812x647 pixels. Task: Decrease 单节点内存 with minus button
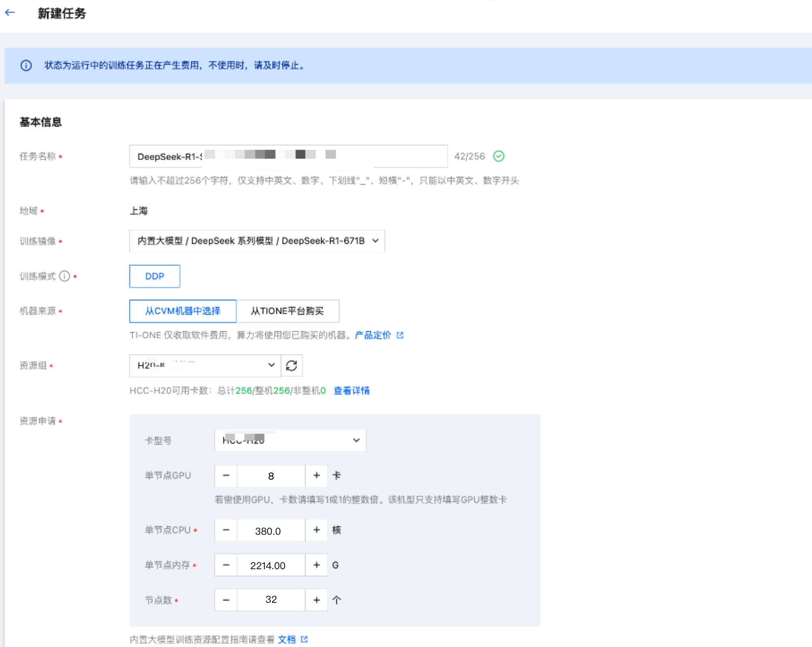226,565
